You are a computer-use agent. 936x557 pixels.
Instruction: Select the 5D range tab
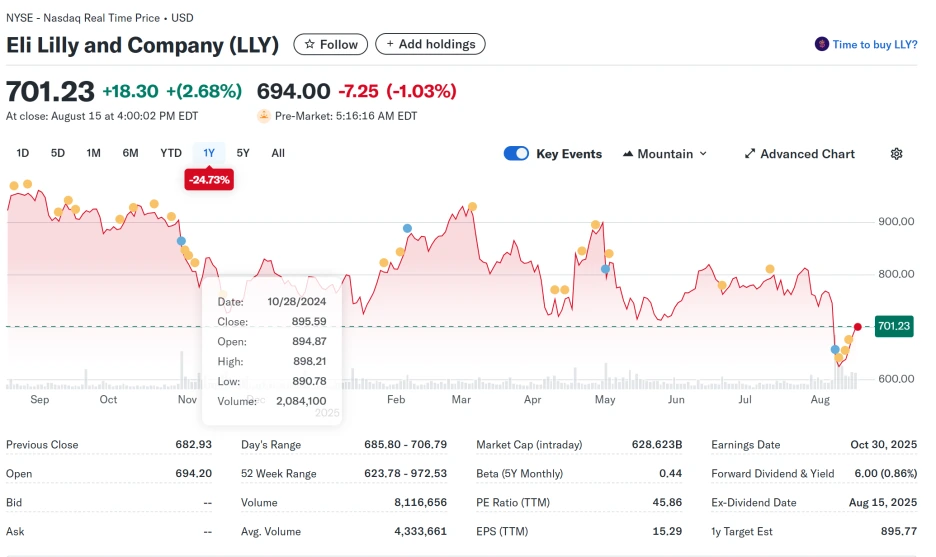[x=58, y=153]
